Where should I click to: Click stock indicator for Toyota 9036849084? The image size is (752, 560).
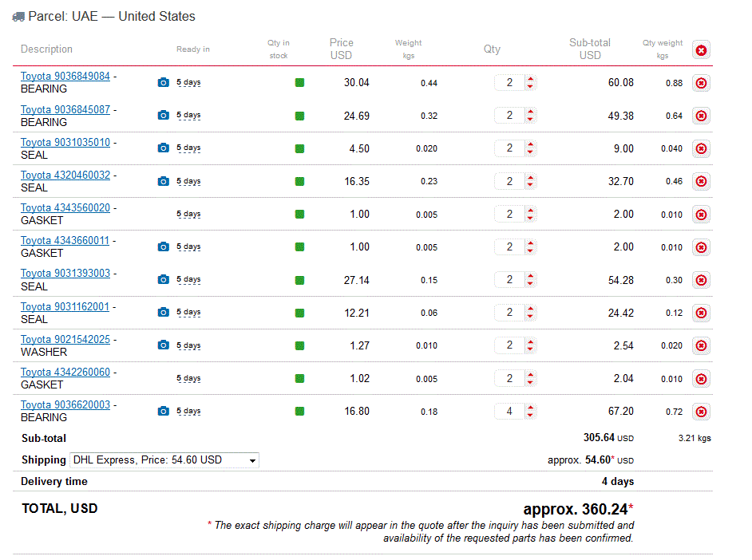click(299, 83)
